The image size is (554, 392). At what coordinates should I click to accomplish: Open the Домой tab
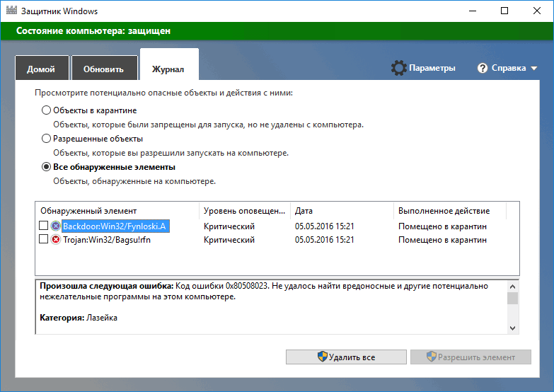42,68
